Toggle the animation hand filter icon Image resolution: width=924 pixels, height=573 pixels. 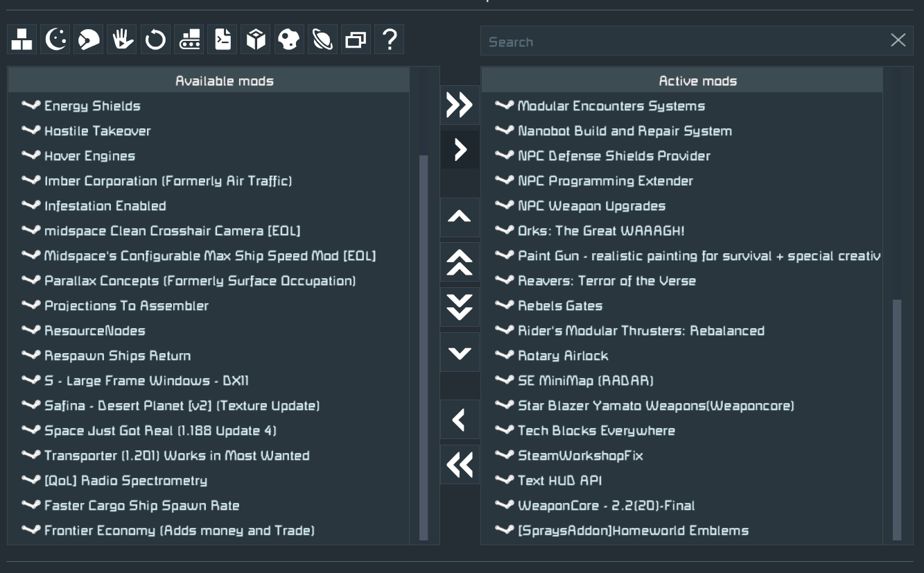[122, 40]
